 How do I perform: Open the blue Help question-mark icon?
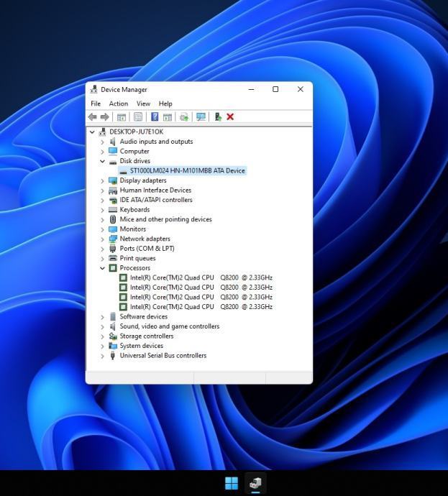155,116
